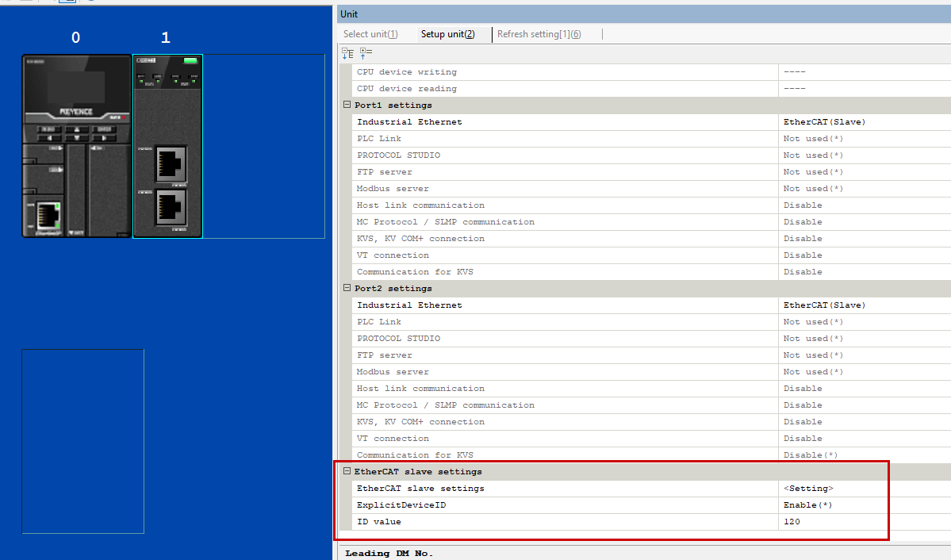Click the lower RJ45 port on unit 1
This screenshot has height=560, width=951.
coord(171,206)
